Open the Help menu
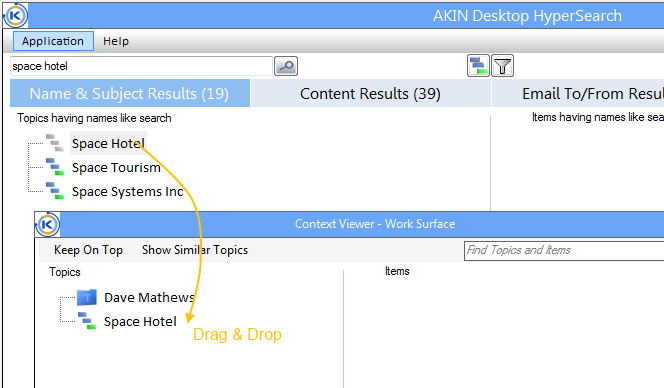This screenshot has height=388, width=664. [116, 41]
